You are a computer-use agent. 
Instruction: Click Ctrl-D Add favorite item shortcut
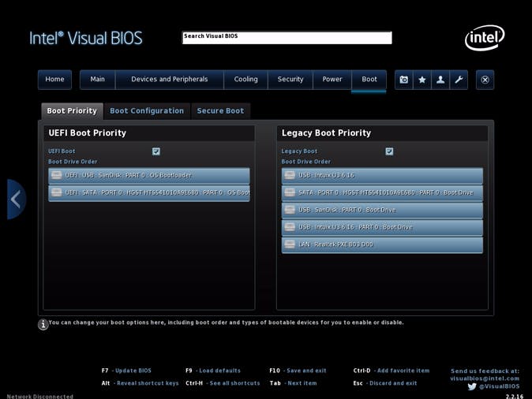(x=392, y=371)
